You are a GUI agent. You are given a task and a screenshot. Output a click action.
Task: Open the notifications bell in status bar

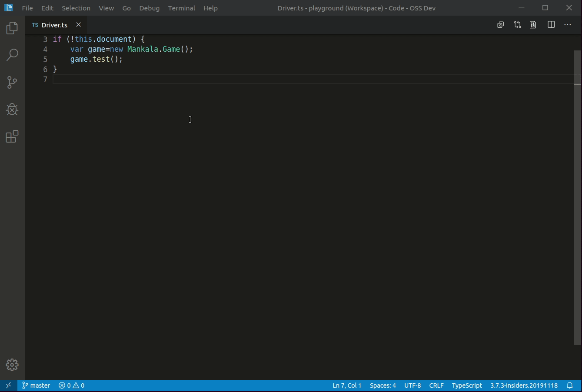(570, 385)
